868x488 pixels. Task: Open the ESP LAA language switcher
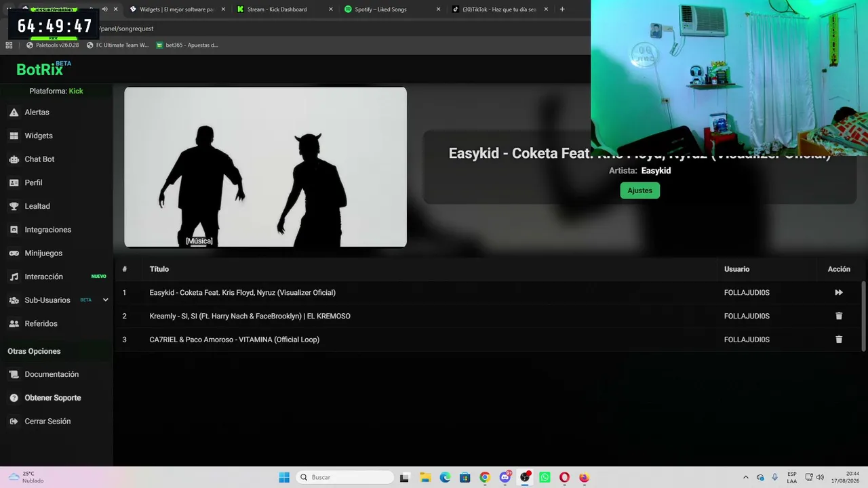[x=792, y=477]
